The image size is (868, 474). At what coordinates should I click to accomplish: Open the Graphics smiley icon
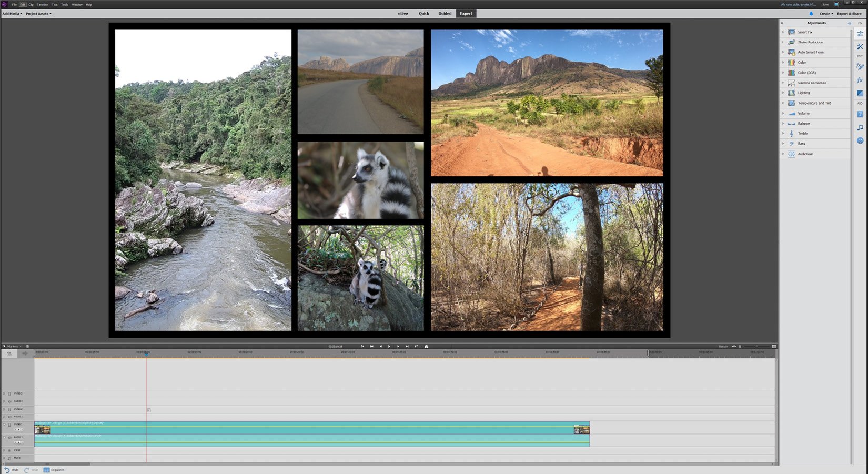pos(860,140)
